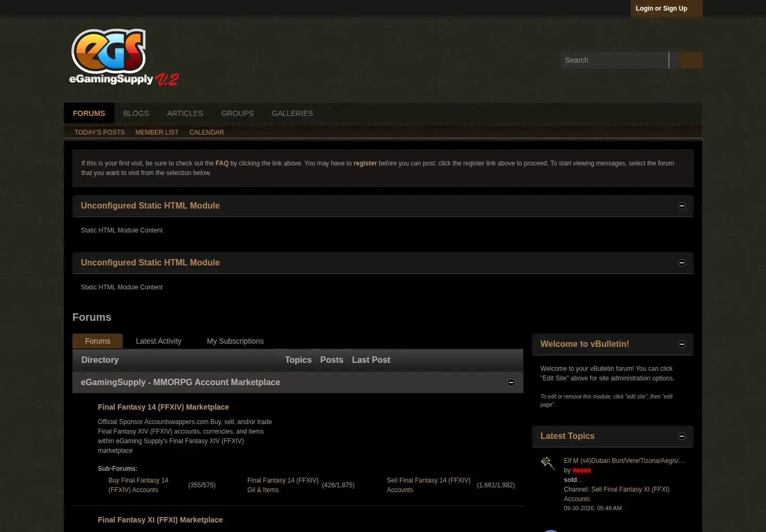Collapse the first Unconfigured Static HTML Module

(682, 206)
